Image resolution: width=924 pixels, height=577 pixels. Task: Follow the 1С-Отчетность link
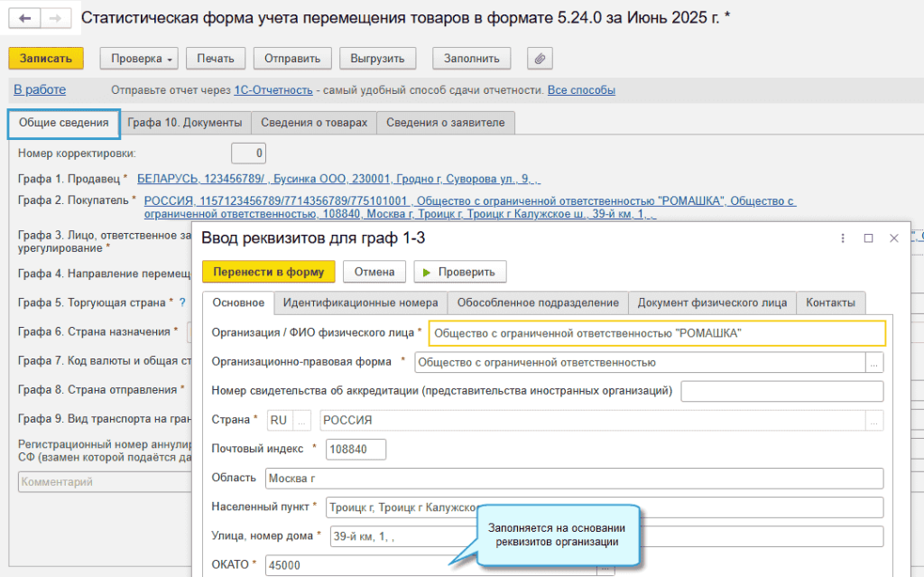(x=273, y=90)
